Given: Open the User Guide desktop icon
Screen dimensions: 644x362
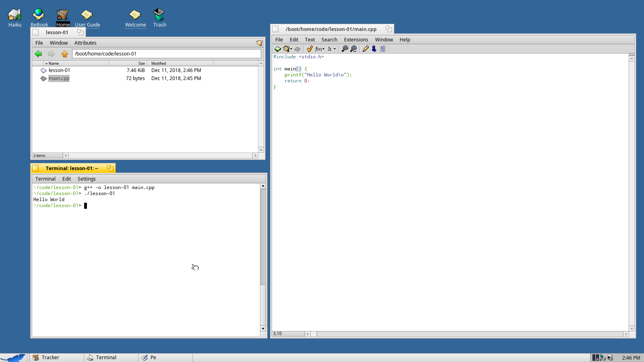Looking at the screenshot, I should click(87, 14).
